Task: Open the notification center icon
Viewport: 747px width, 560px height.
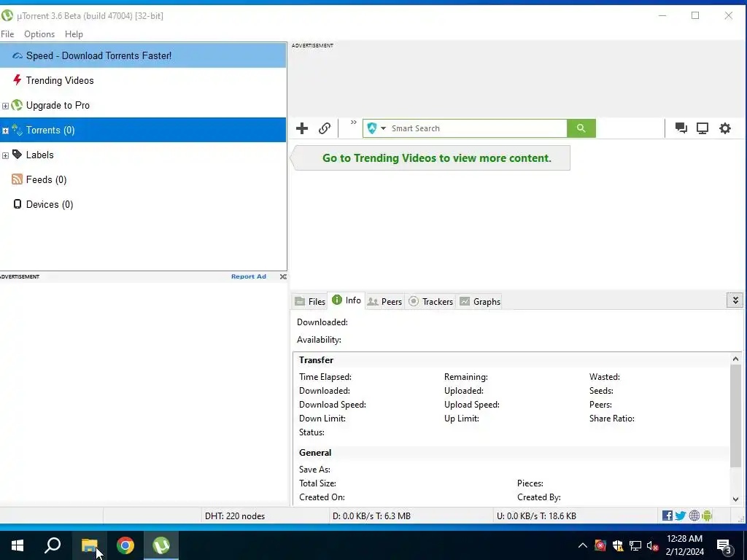Action: (x=724, y=546)
